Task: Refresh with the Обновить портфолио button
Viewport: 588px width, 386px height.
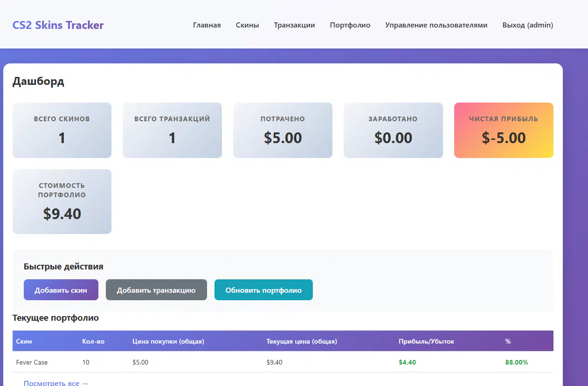Action: pyautogui.click(x=263, y=290)
